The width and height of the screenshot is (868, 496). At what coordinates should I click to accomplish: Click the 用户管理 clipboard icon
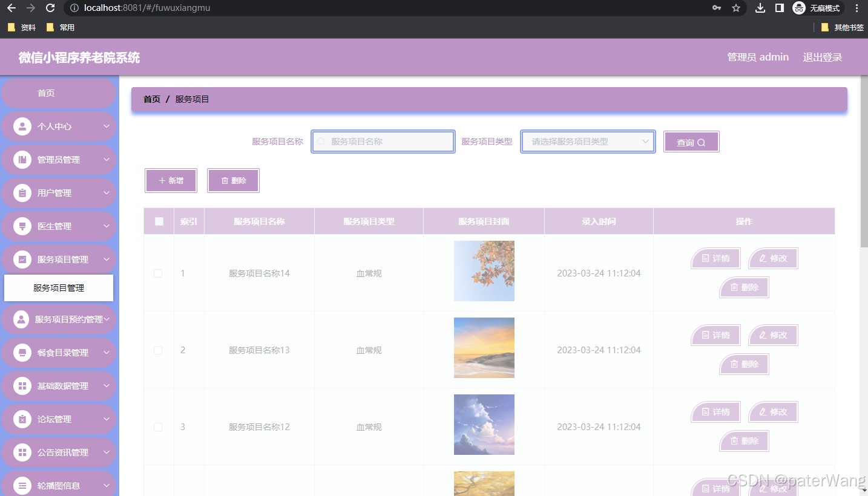coord(22,193)
